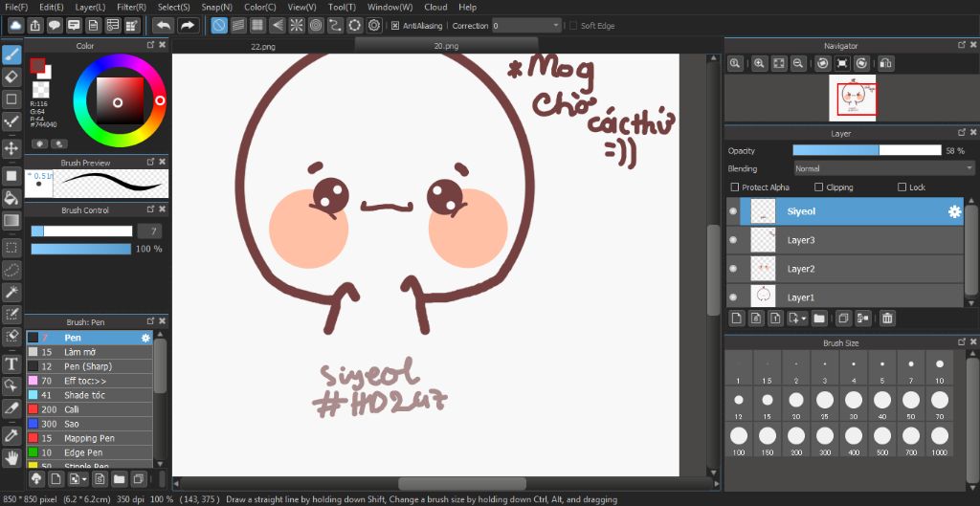Toggle the Soft Edge checkbox
The height and width of the screenshot is (506, 980).
click(573, 26)
